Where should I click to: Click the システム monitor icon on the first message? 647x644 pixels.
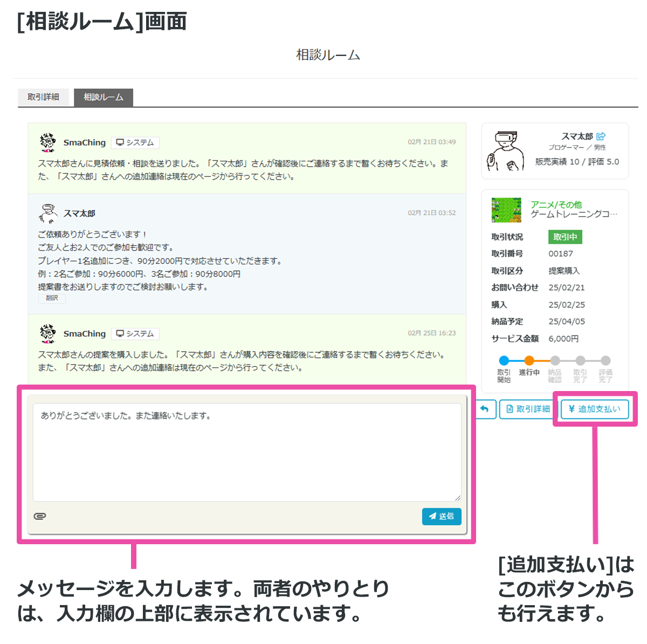pos(119,142)
